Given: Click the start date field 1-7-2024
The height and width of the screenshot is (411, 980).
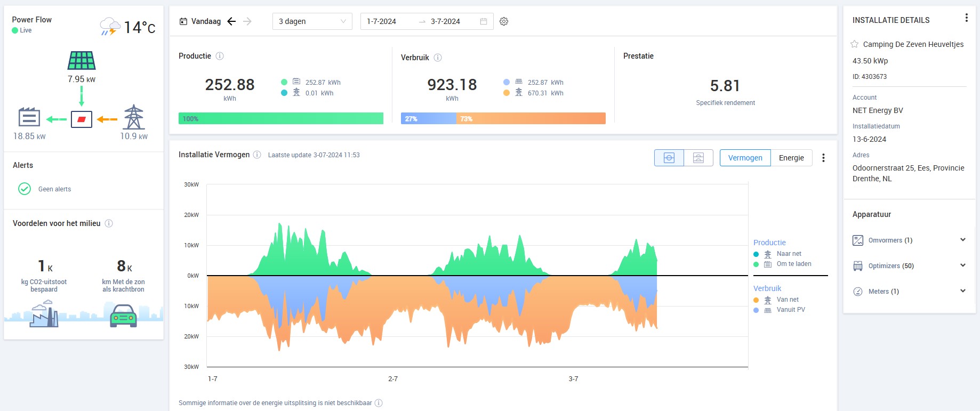Looking at the screenshot, I should click(x=382, y=21).
